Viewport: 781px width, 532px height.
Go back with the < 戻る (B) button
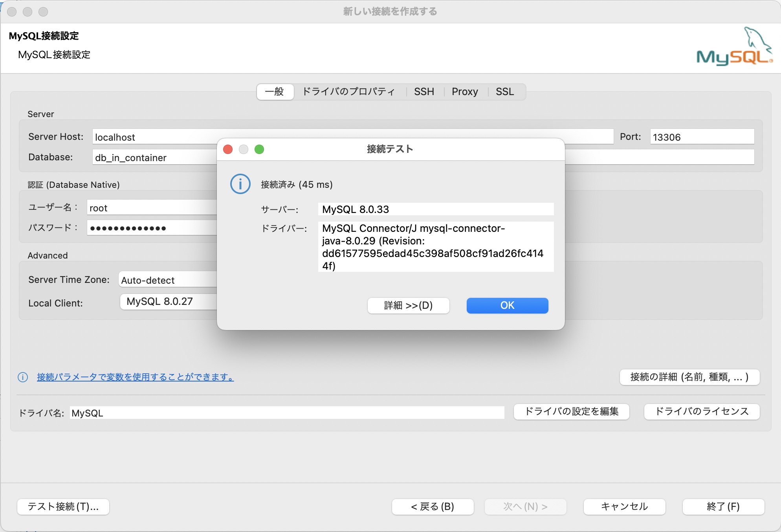tap(433, 506)
